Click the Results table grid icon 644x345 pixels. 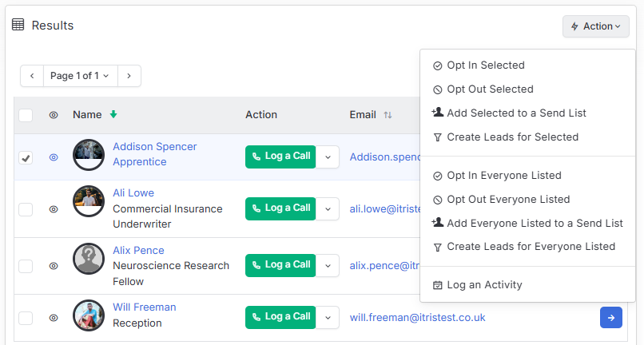pos(18,25)
